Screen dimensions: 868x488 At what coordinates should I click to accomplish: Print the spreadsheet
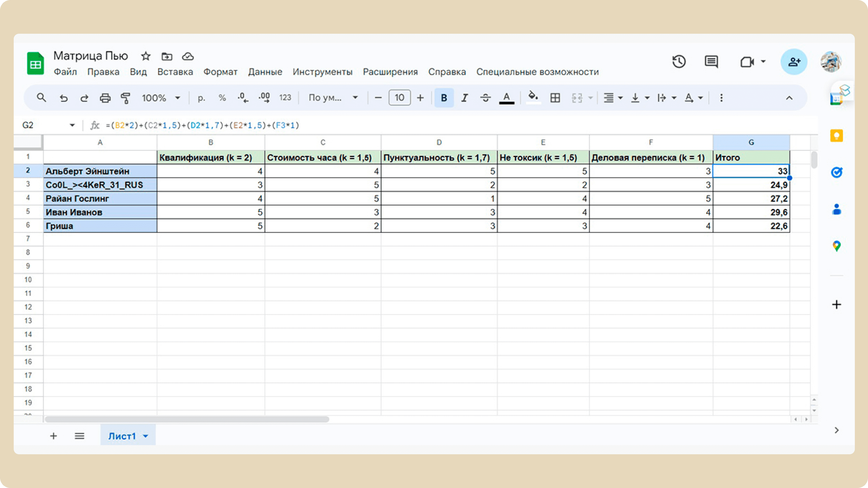point(105,98)
